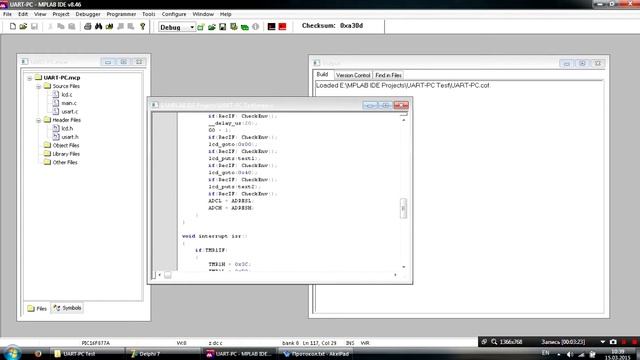The height and width of the screenshot is (360, 640).
Task: Collapse the Source Files folder
Action: [x=38, y=87]
